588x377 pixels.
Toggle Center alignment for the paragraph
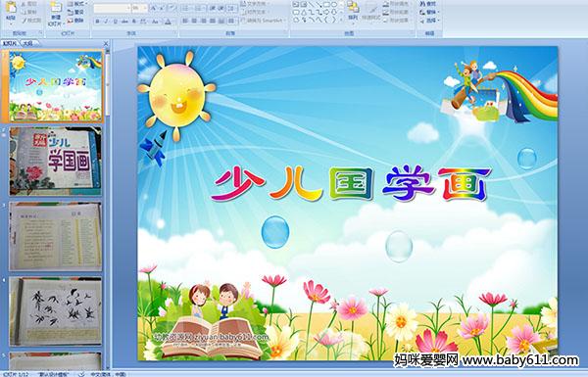click(x=194, y=21)
